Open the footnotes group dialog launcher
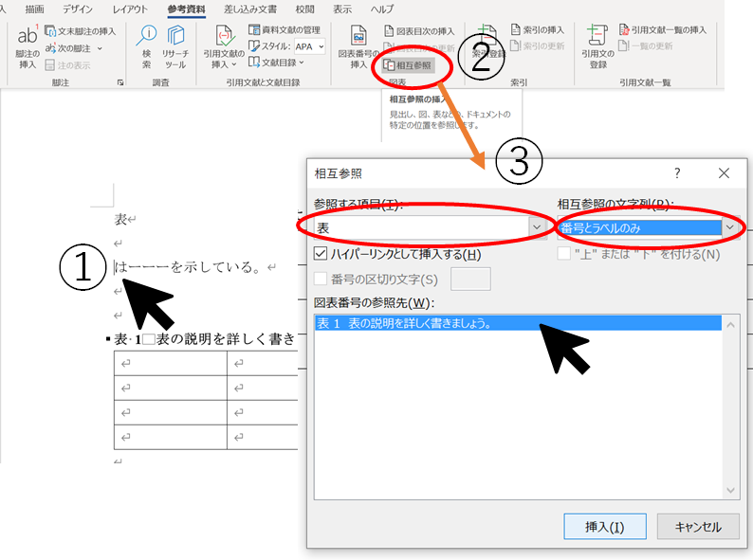 click(x=120, y=82)
